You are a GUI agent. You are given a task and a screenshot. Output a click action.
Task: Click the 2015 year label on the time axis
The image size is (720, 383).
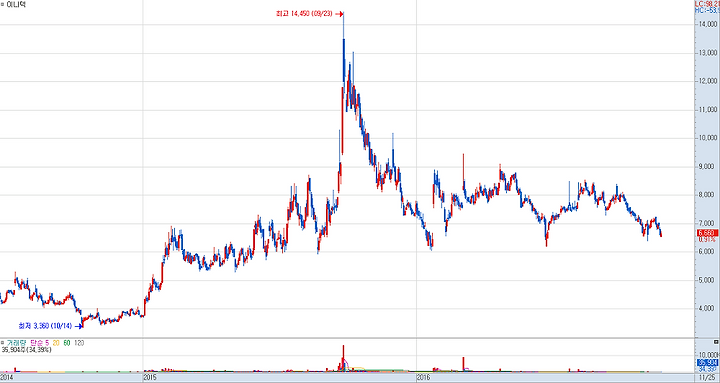click(x=150, y=377)
